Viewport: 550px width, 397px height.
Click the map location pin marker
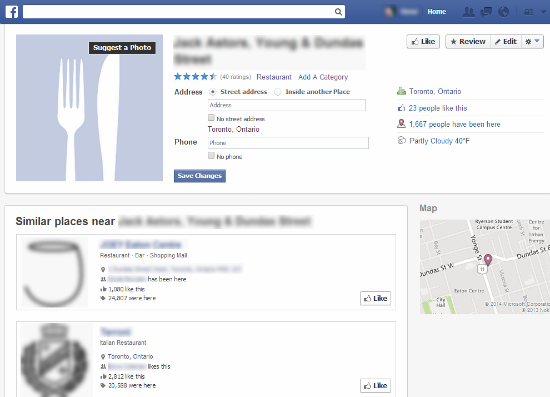coord(488,260)
